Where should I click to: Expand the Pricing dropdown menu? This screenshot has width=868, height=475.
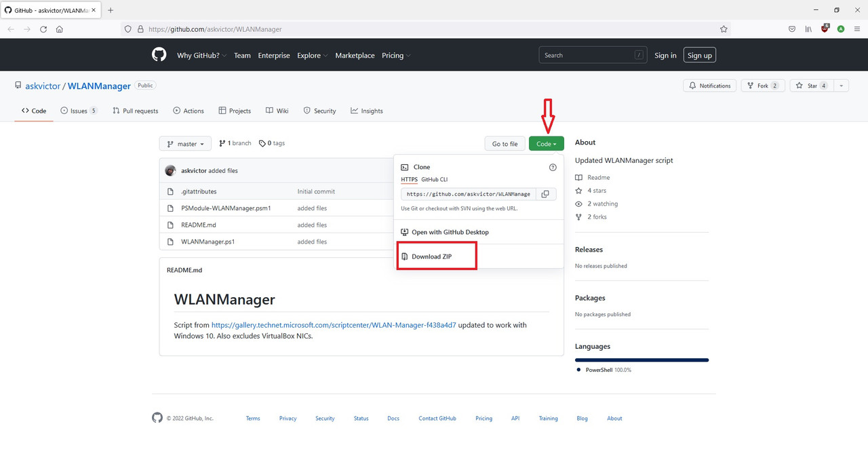(x=396, y=56)
